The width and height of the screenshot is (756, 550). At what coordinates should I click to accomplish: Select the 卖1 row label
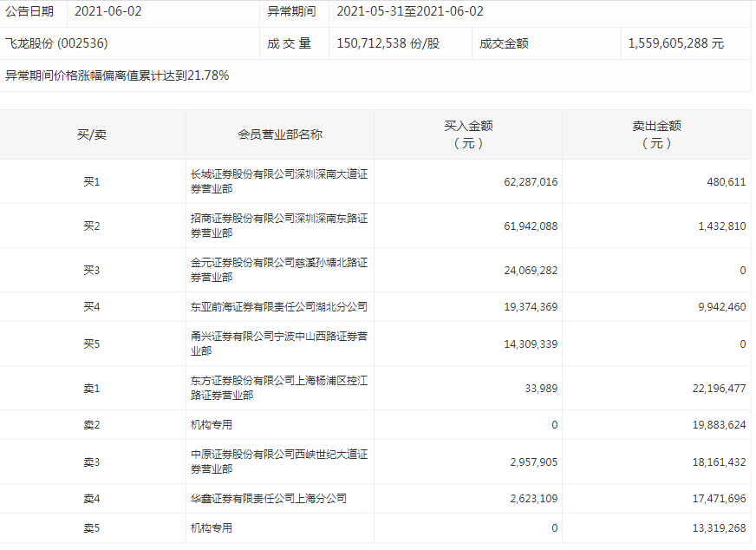pos(92,389)
